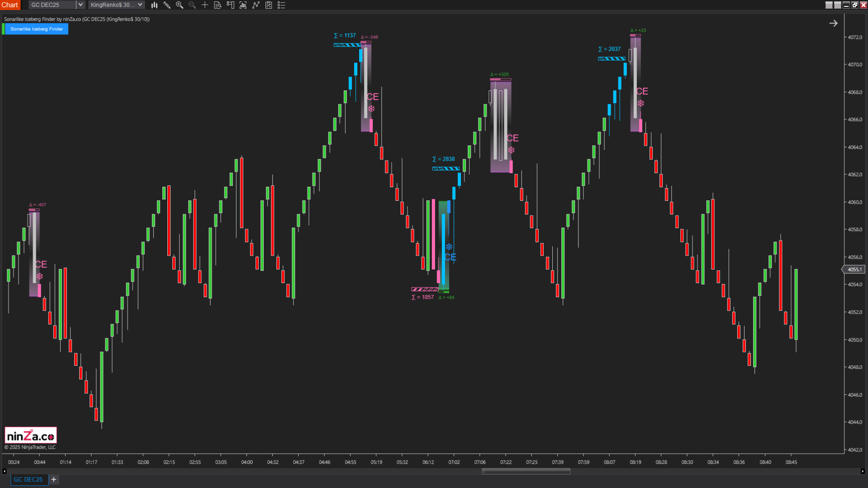Select the Drawing Tools pencil icon
The width and height of the screenshot is (868, 488).
point(167,5)
